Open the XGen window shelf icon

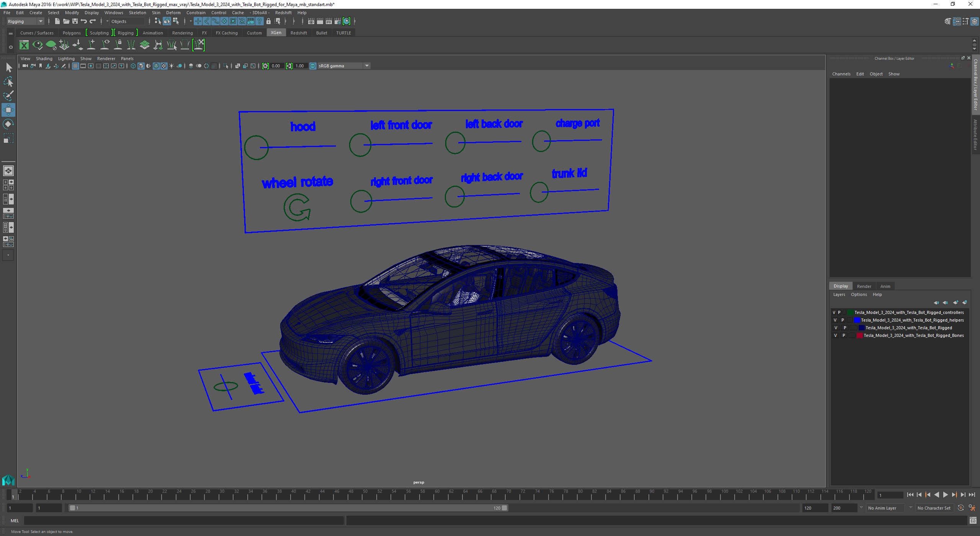coord(24,45)
